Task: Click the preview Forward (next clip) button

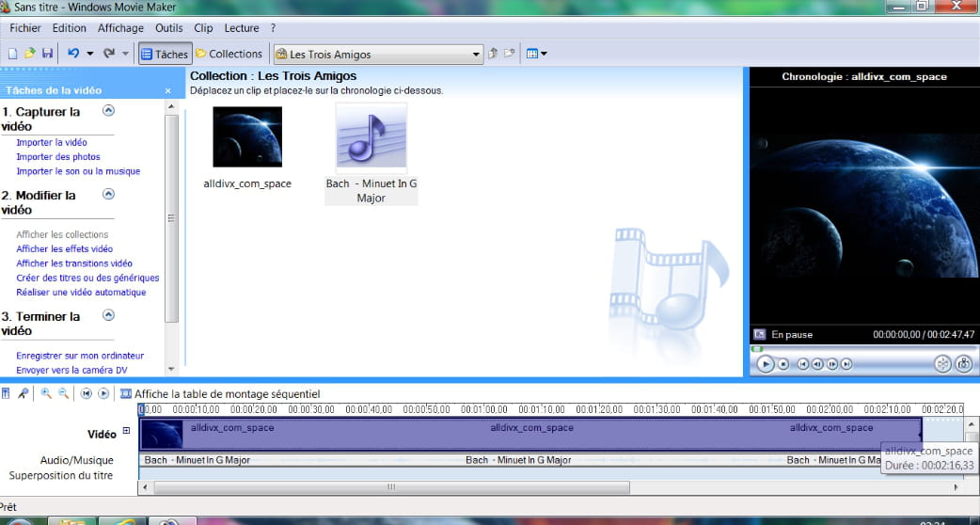Action: 846,364
